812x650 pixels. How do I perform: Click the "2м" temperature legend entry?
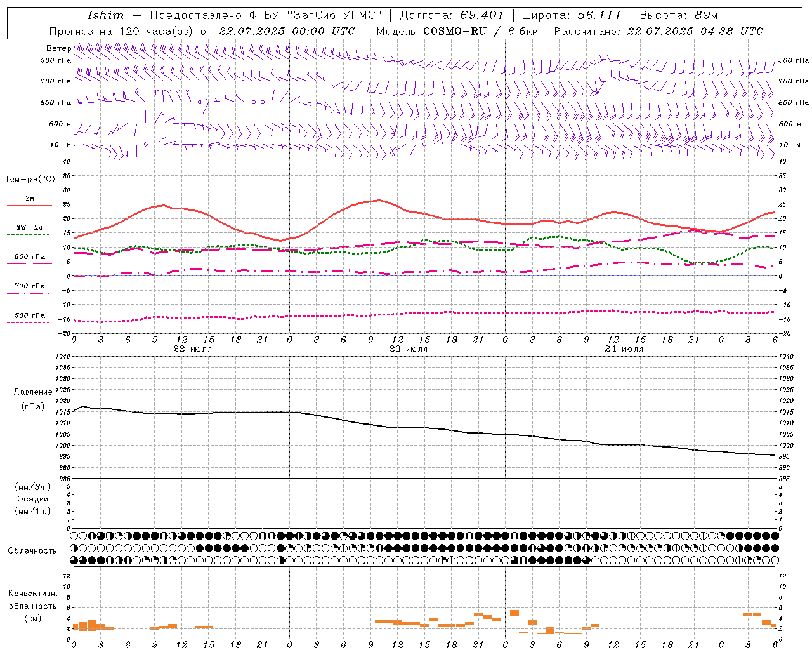(30, 199)
